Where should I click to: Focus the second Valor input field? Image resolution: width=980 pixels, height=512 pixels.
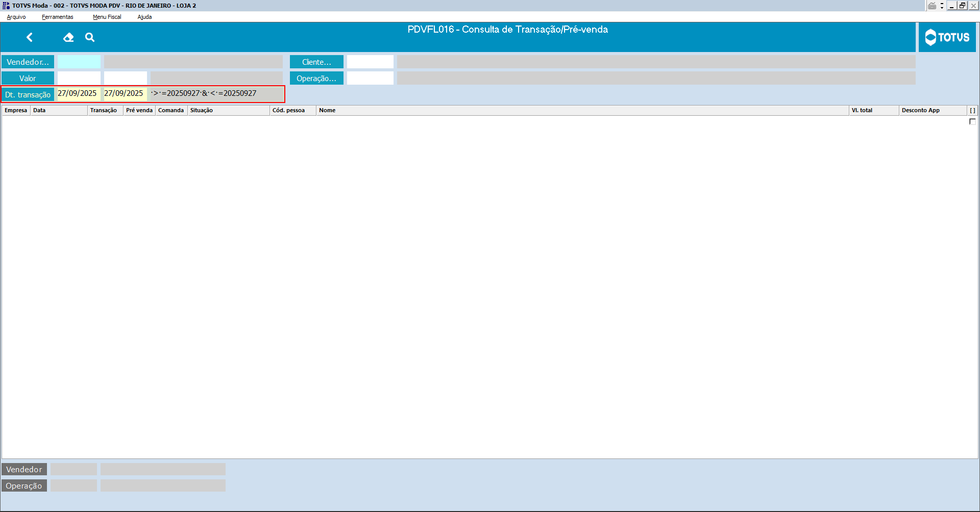[126, 78]
